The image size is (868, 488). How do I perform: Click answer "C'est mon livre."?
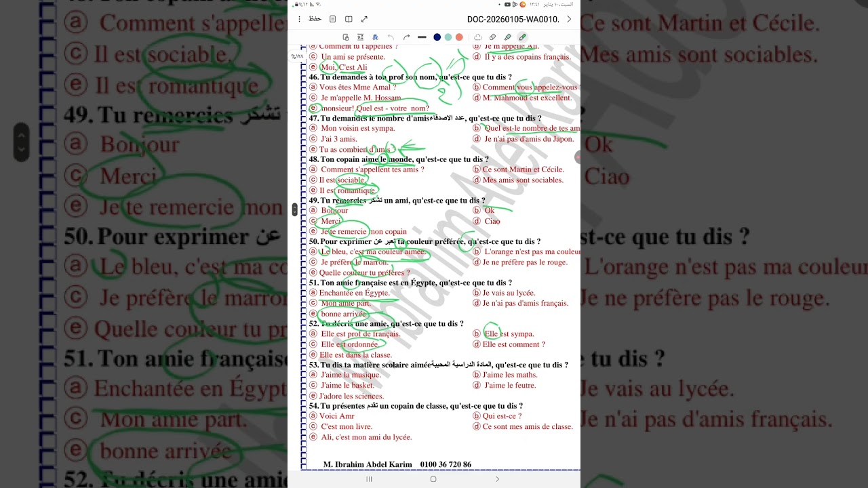(347, 427)
